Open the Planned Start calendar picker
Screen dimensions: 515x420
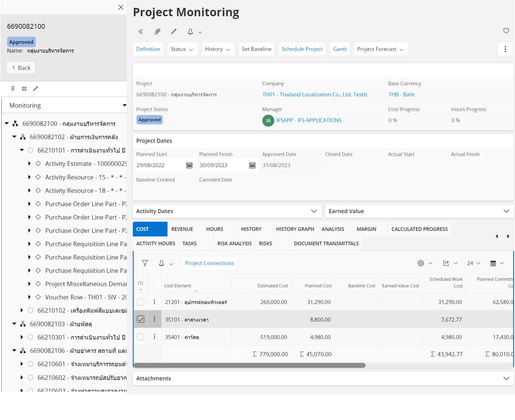[x=189, y=165]
